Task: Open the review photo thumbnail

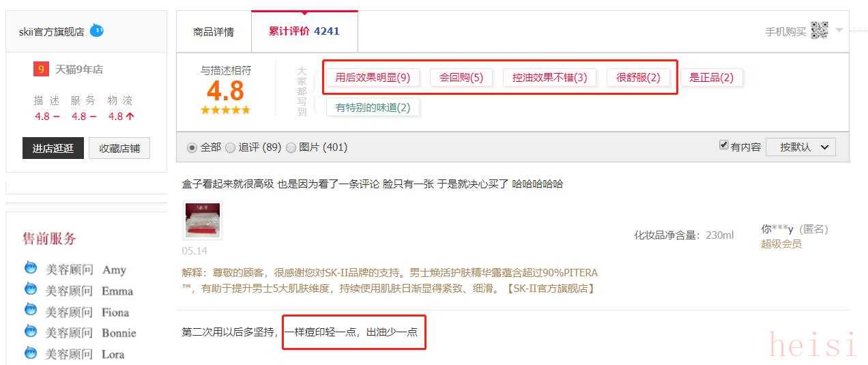Action: coord(203,220)
